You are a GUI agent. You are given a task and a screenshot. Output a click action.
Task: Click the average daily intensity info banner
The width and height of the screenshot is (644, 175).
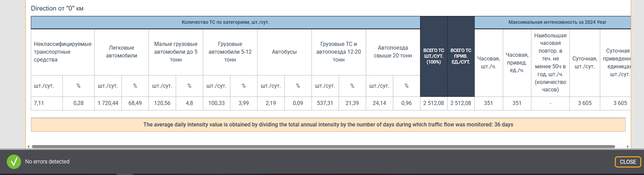(x=328, y=125)
